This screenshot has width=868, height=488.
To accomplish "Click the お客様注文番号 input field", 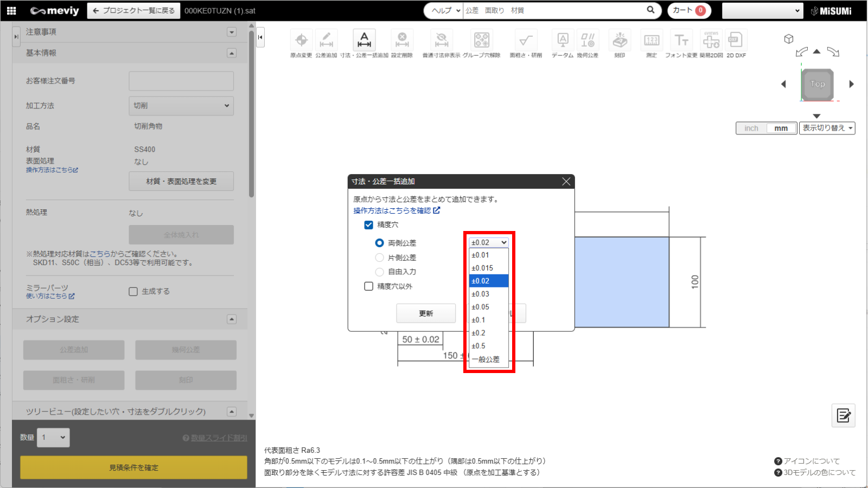I will pos(181,81).
